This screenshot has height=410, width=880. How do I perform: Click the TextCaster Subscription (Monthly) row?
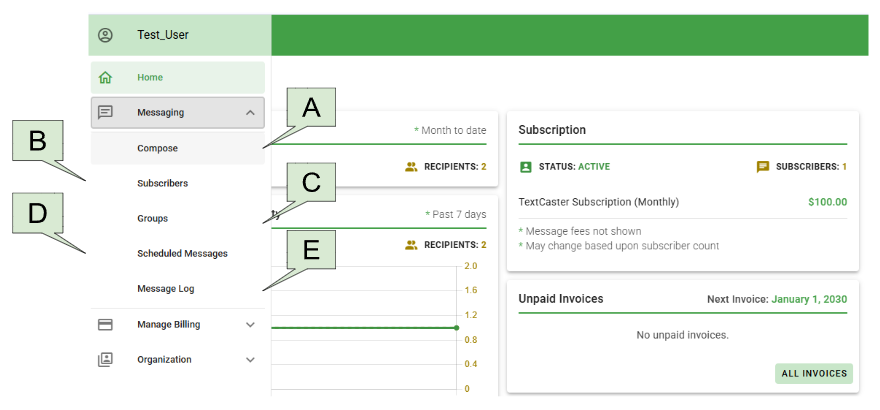coord(598,202)
